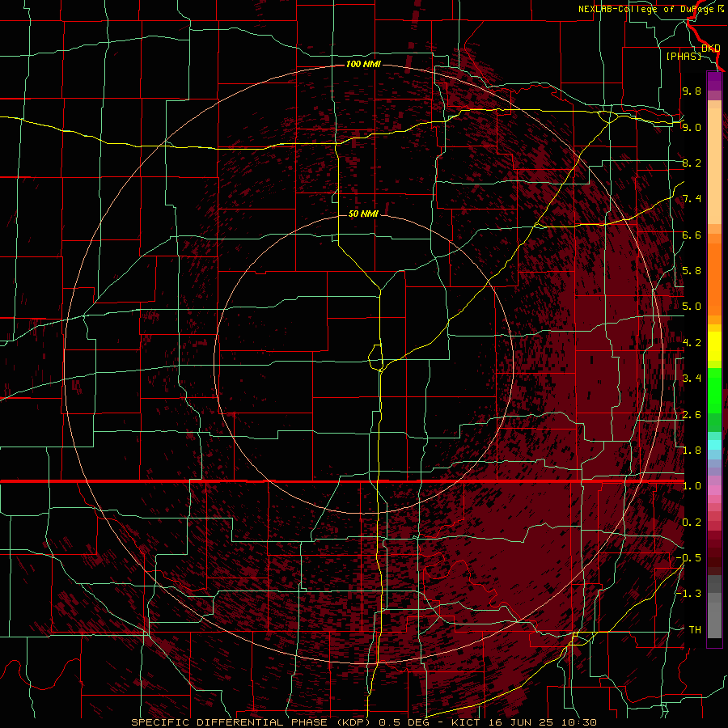This screenshot has height=728, width=728.
Task: Click the purple segment atop the color bar
Action: [x=714, y=82]
